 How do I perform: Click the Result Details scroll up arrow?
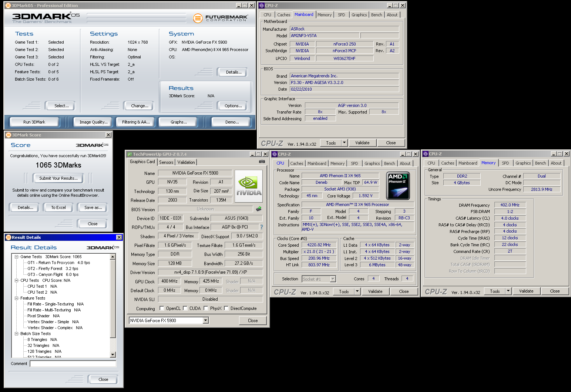113,257
